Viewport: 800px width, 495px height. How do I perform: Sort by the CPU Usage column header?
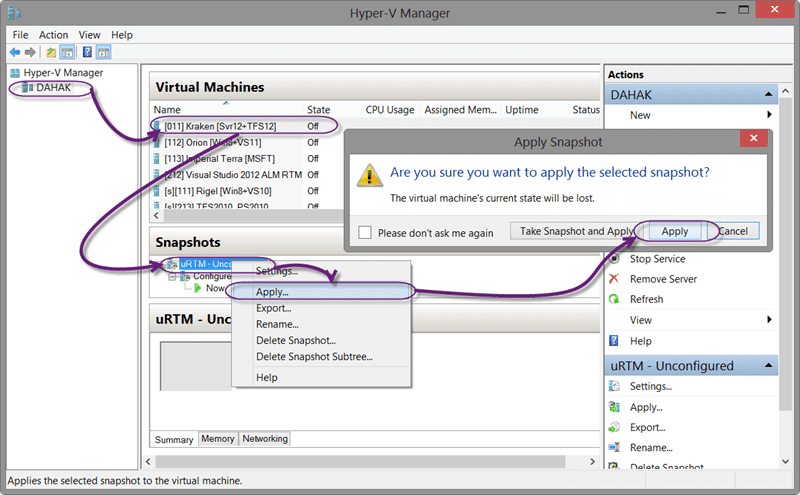(x=390, y=110)
